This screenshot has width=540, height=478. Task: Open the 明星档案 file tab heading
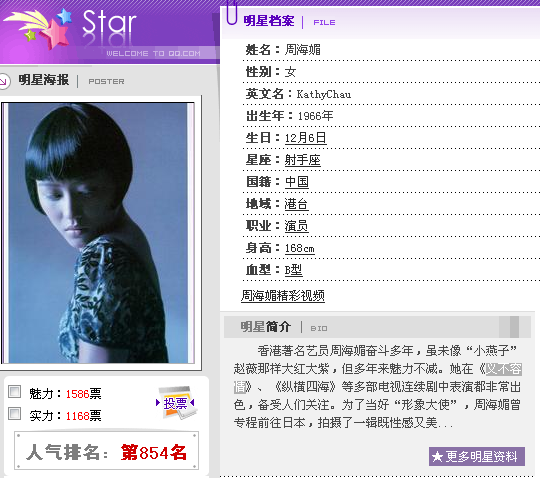(x=269, y=21)
